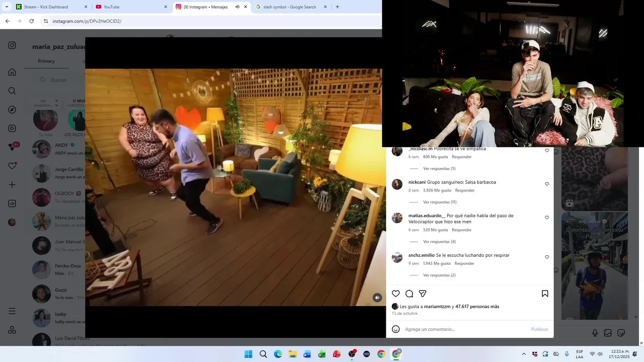The height and width of the screenshot is (362, 644).
Task: Reply to snchz.emilio's comment
Action: 464,263
